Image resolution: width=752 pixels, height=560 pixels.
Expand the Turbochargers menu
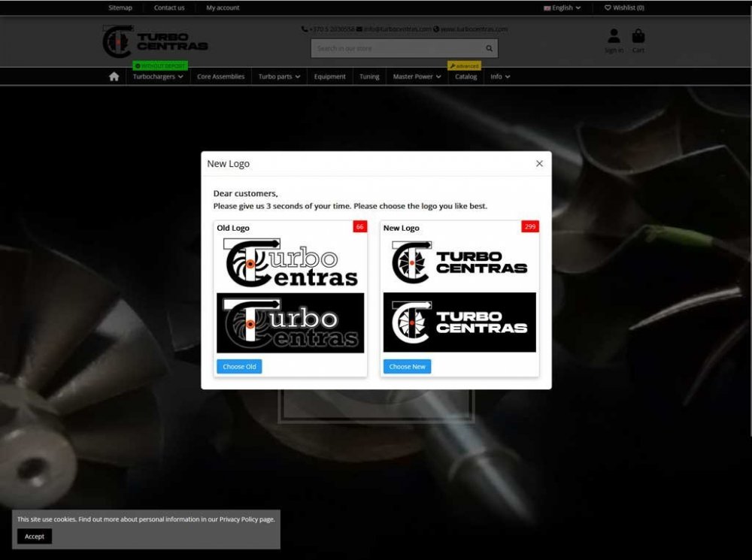pos(158,77)
